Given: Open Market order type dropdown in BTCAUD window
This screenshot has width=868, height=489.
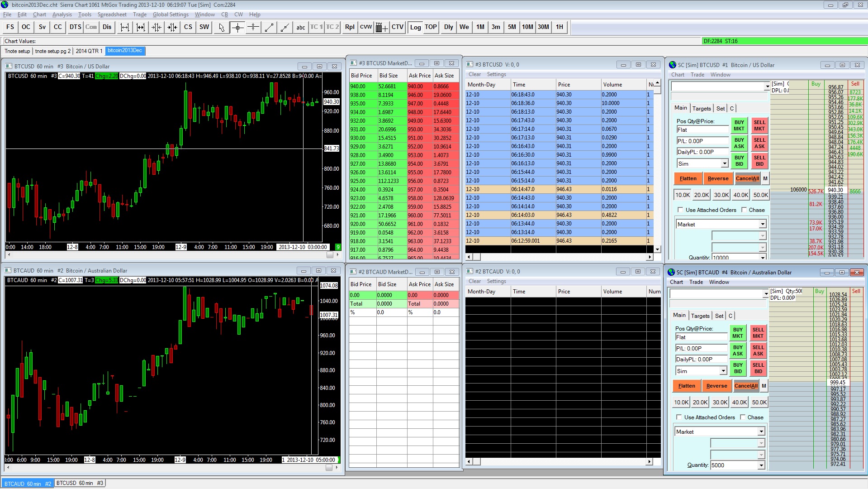Looking at the screenshot, I should [x=761, y=431].
